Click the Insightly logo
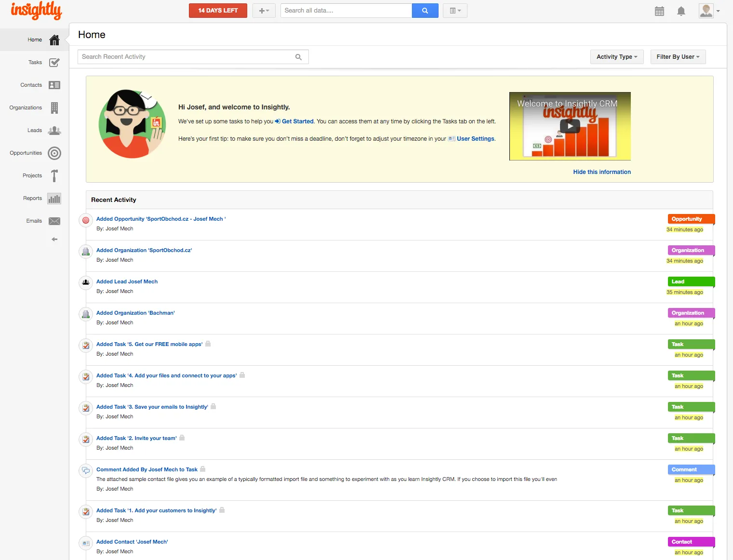Image resolution: width=733 pixels, height=560 pixels. tap(36, 11)
